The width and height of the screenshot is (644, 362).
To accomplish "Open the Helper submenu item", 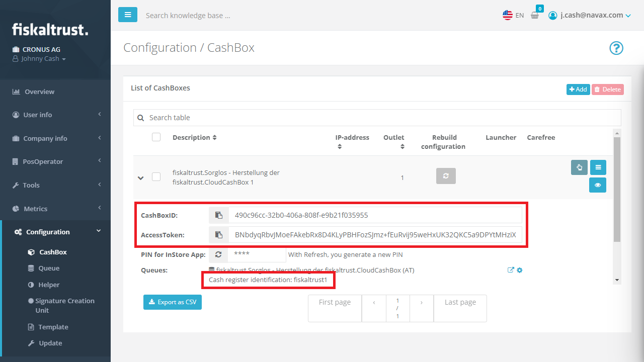I will (43, 285).
